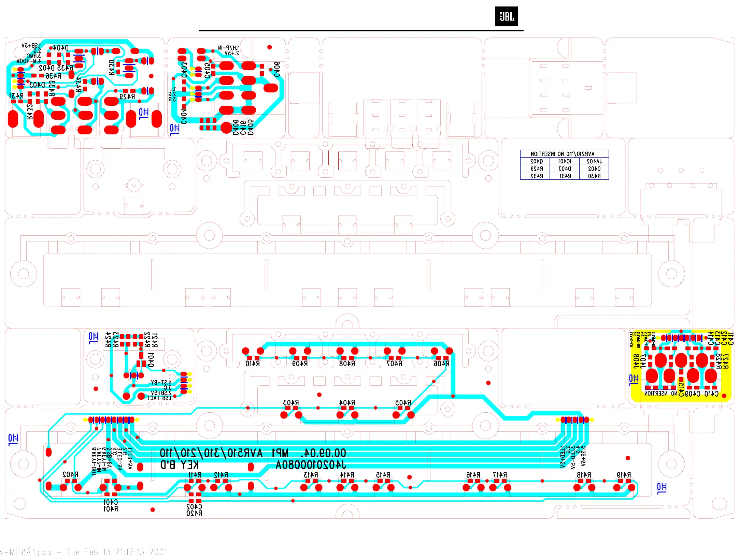Click the JBL logo
Image resolution: width=753 pixels, height=560 pixels.
point(506,16)
